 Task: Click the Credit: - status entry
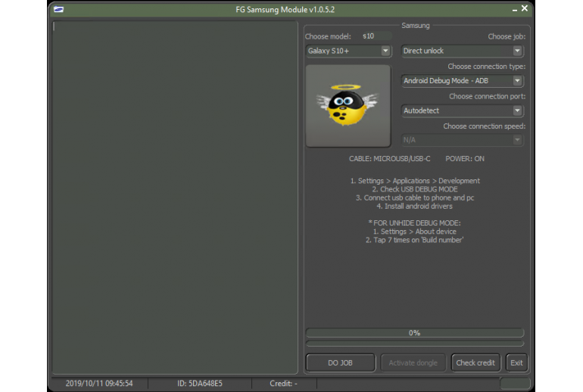[x=283, y=384]
